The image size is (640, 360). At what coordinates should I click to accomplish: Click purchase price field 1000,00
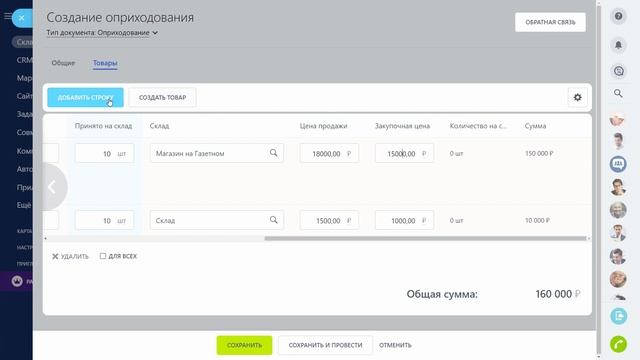tap(404, 220)
